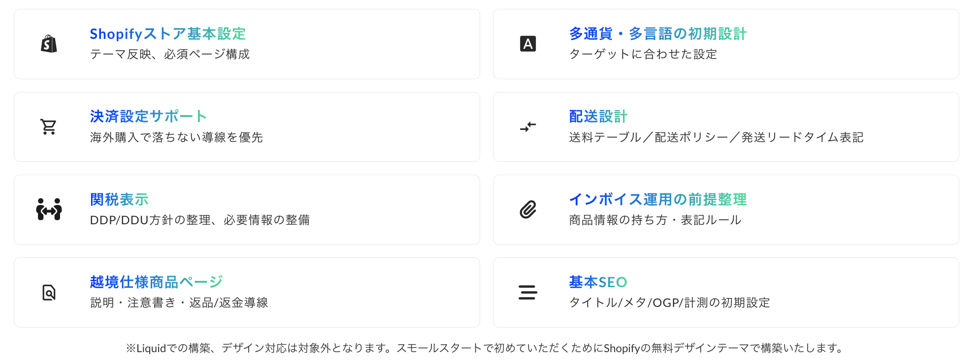Open the 多通貨・多言語の初期設計 heading
Image resolution: width=980 pixels, height=361 pixels.
tap(657, 34)
